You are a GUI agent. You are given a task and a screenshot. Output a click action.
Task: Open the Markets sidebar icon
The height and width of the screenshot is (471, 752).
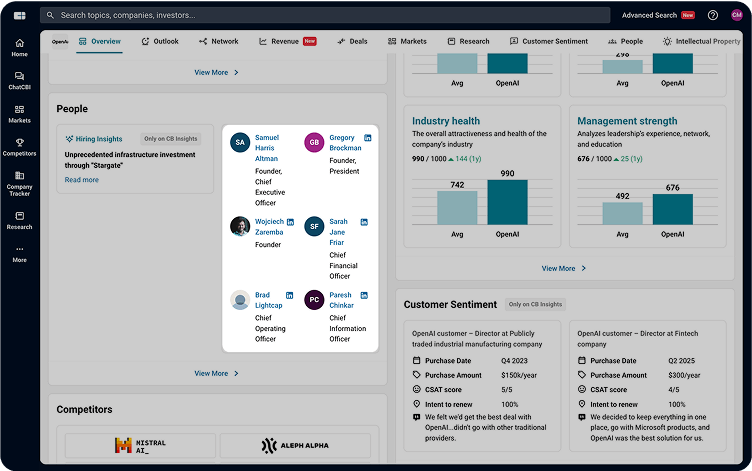(19, 113)
